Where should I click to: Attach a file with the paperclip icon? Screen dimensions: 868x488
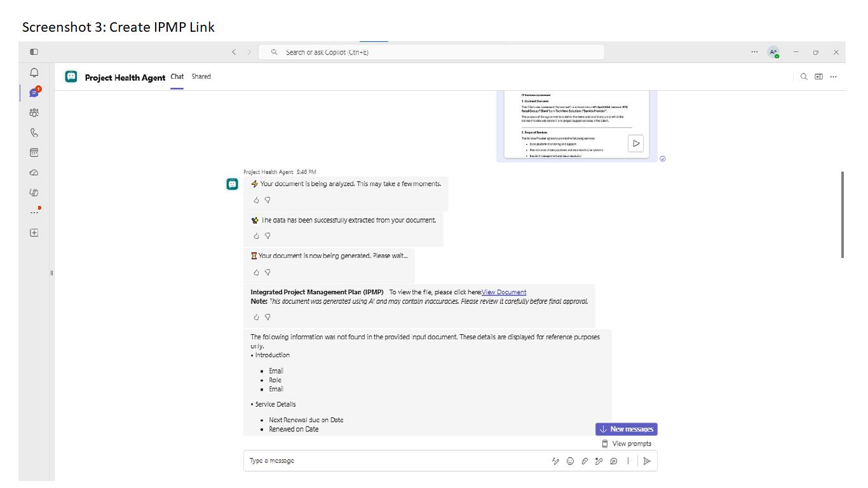(x=585, y=461)
